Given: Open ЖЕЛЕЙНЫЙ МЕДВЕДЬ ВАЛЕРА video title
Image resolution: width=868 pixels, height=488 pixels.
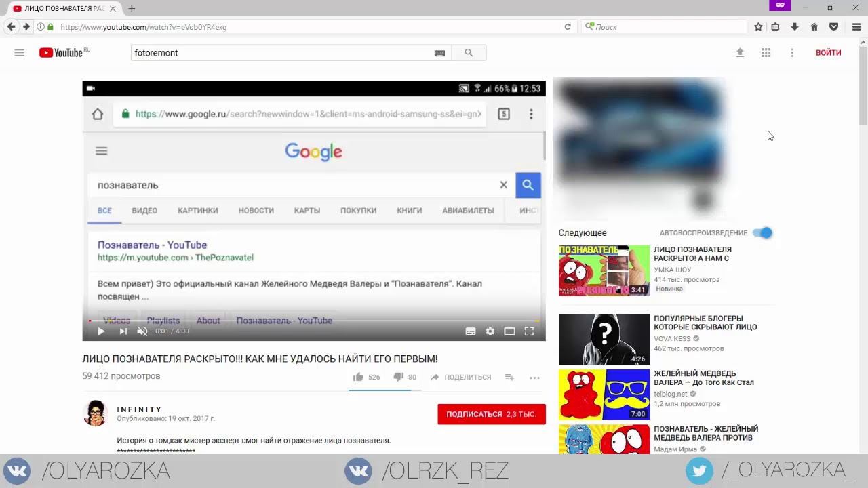Looking at the screenshot, I should coord(704,378).
